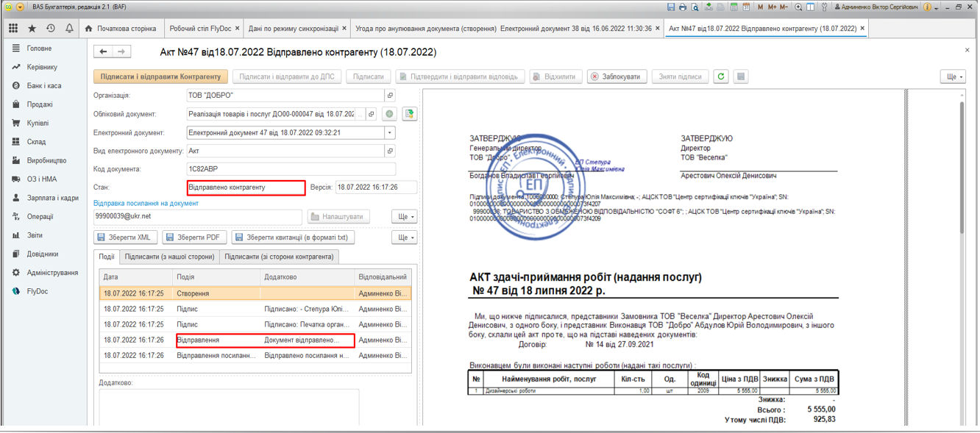Click the Код документа field 1C82ABP
Screen dimensions: 980x433
[x=291, y=169]
